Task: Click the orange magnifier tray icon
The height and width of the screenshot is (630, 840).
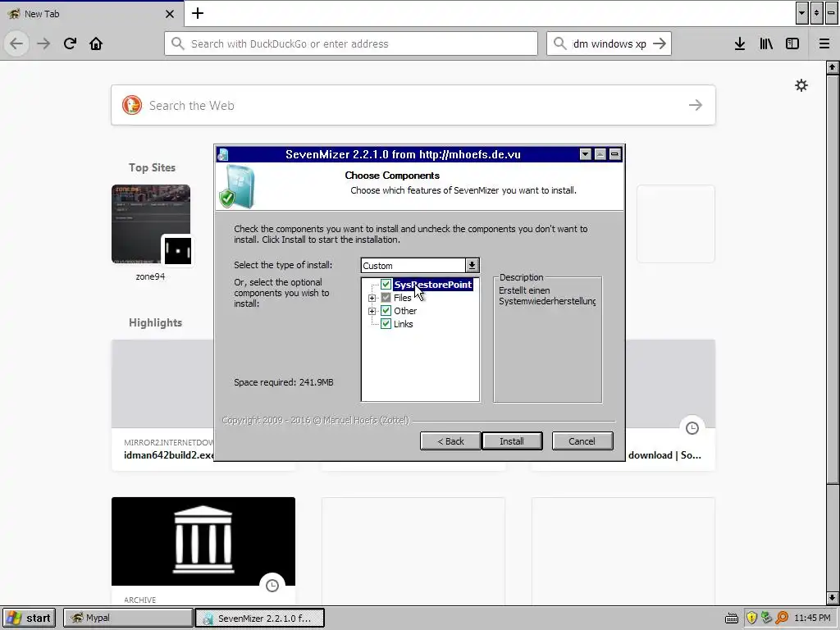Action: pos(782,618)
